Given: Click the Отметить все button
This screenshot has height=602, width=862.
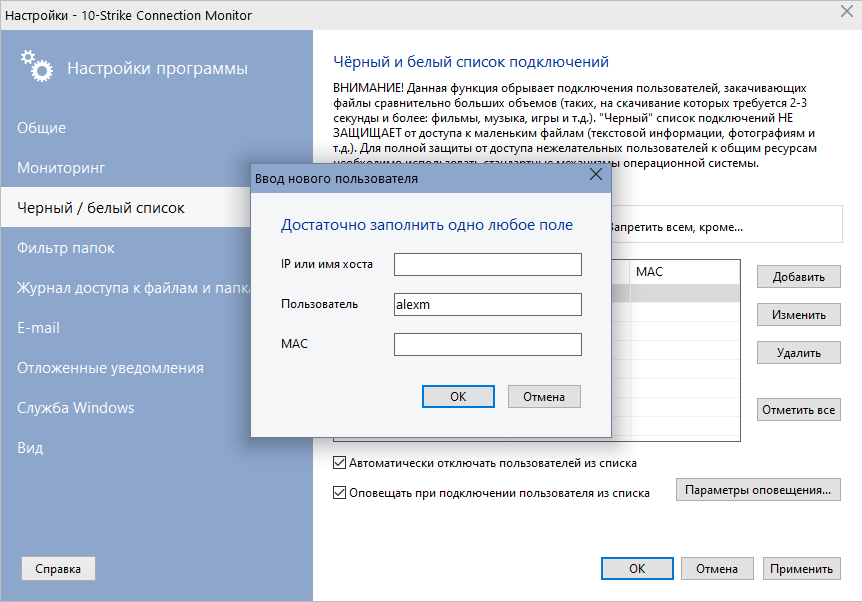Looking at the screenshot, I should 798,410.
